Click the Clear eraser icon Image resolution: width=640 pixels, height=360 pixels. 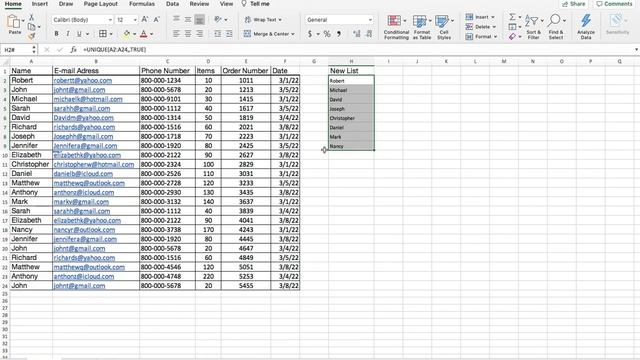[512, 36]
